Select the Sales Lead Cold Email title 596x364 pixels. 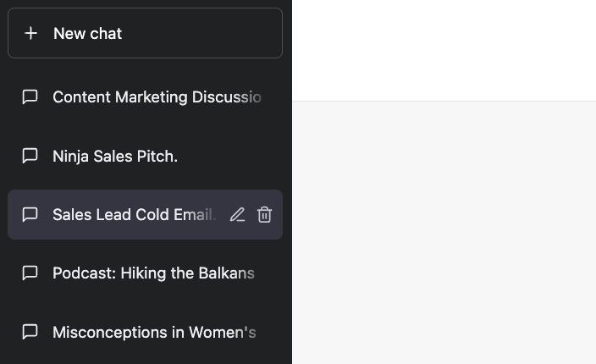134,215
